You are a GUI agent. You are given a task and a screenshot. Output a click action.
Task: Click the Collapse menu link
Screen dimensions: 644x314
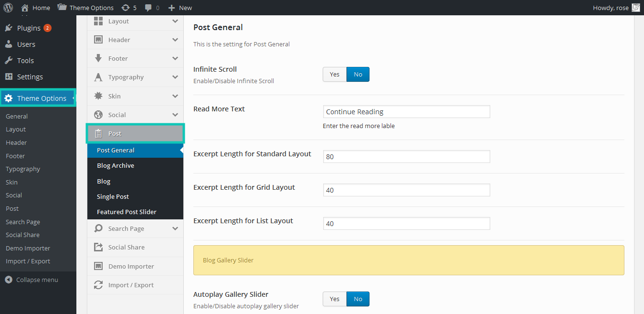pyautogui.click(x=37, y=280)
